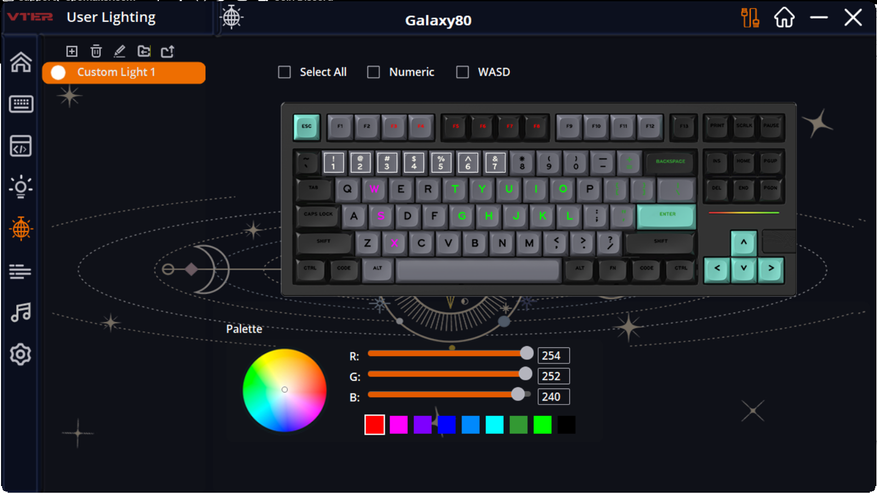
Task: Tick the Numeric checkbox
Action: click(374, 72)
